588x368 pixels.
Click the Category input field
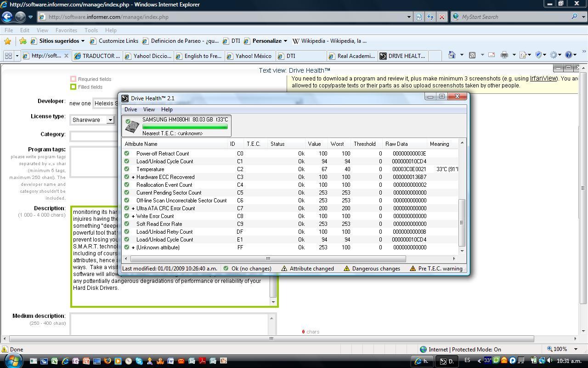pyautogui.click(x=95, y=136)
